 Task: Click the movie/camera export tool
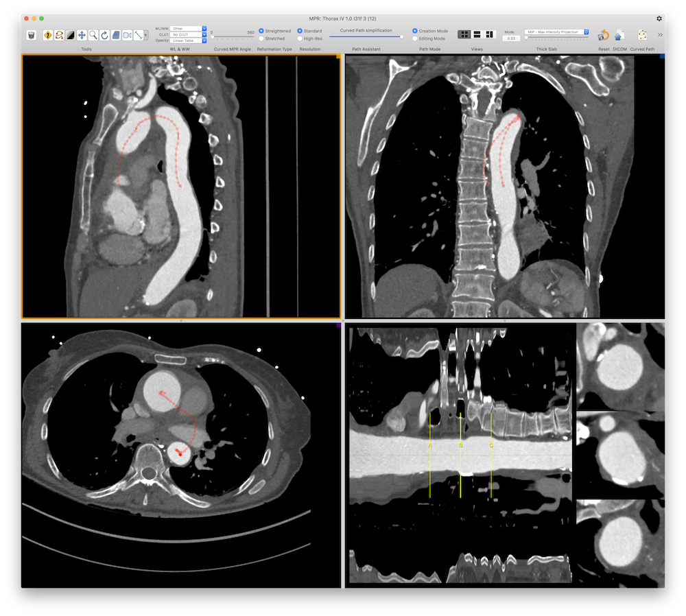[126, 35]
